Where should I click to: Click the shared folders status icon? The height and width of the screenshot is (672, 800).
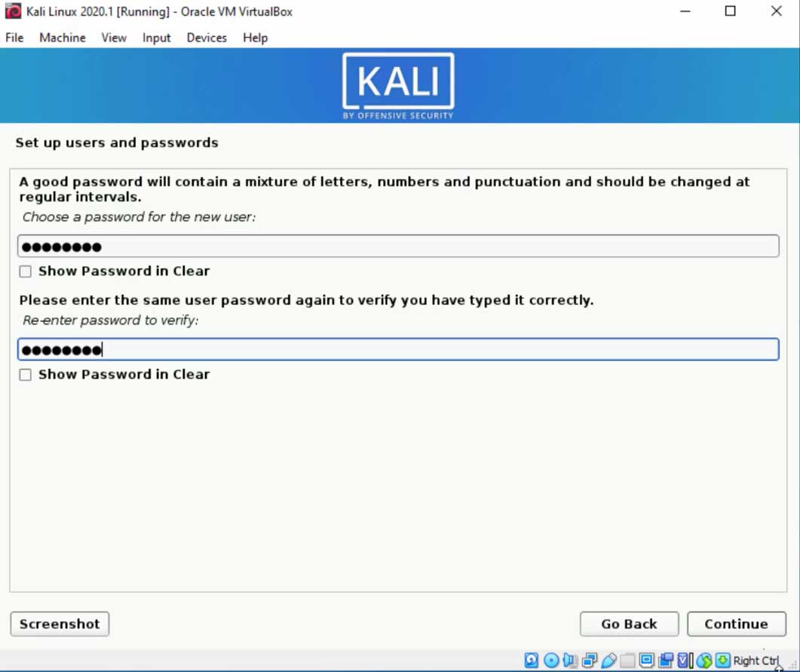[627, 660]
